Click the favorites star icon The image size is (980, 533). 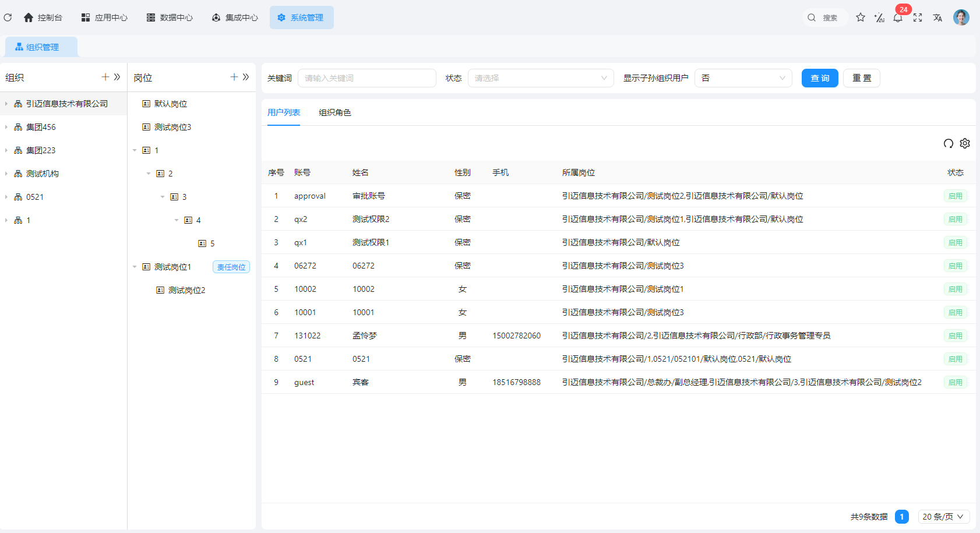pos(861,17)
